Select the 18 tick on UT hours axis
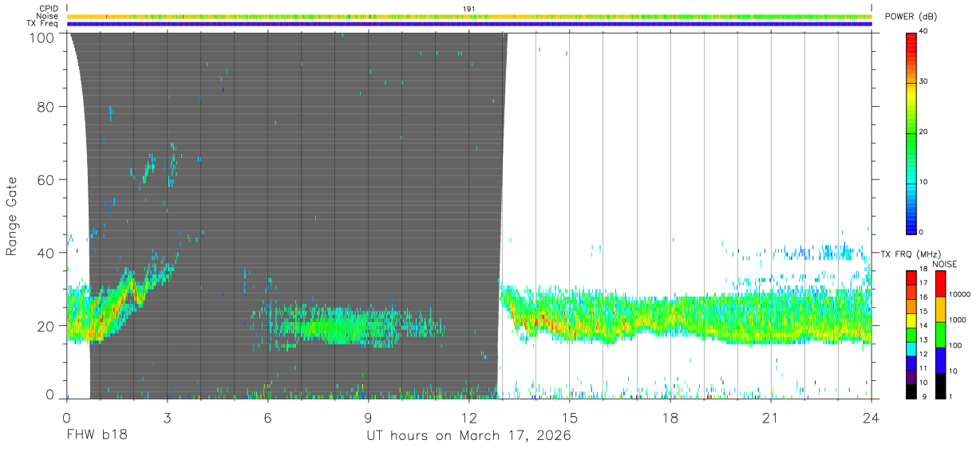Screen dimensions: 980x452 [x=670, y=417]
